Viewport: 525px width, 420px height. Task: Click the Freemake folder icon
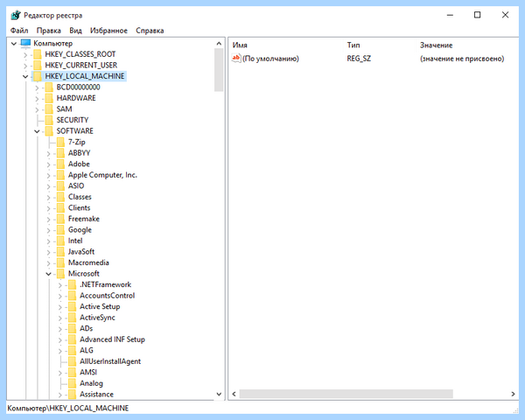(x=60, y=219)
